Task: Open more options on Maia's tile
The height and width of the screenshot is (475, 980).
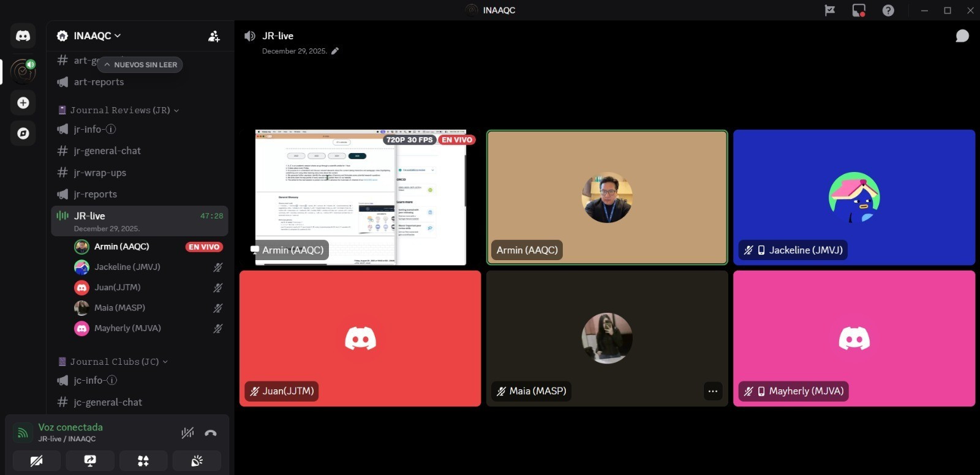Action: pyautogui.click(x=712, y=391)
